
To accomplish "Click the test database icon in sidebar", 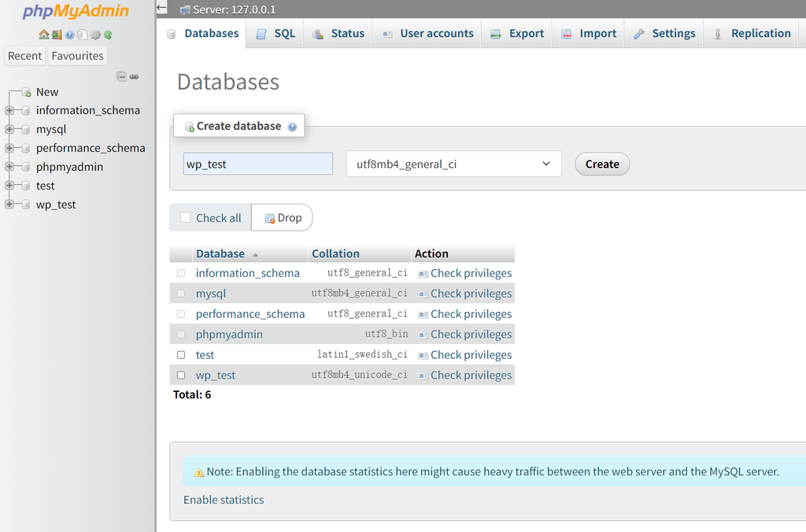I will [26, 186].
